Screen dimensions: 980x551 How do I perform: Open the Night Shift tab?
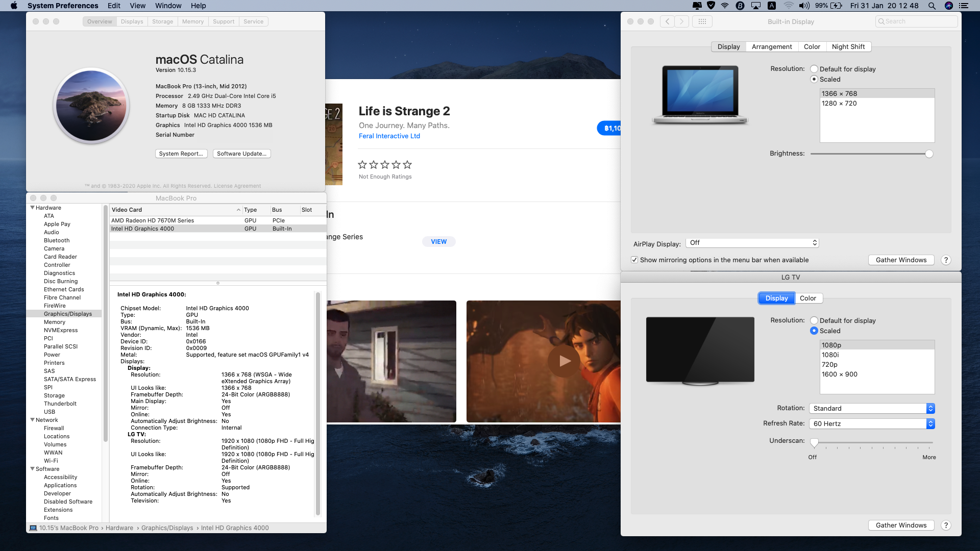[x=848, y=46]
